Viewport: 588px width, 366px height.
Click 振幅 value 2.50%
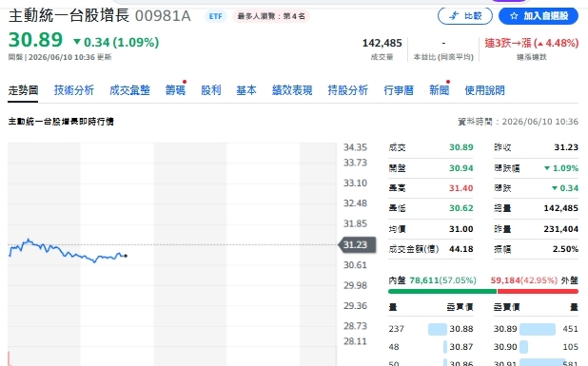coord(565,249)
